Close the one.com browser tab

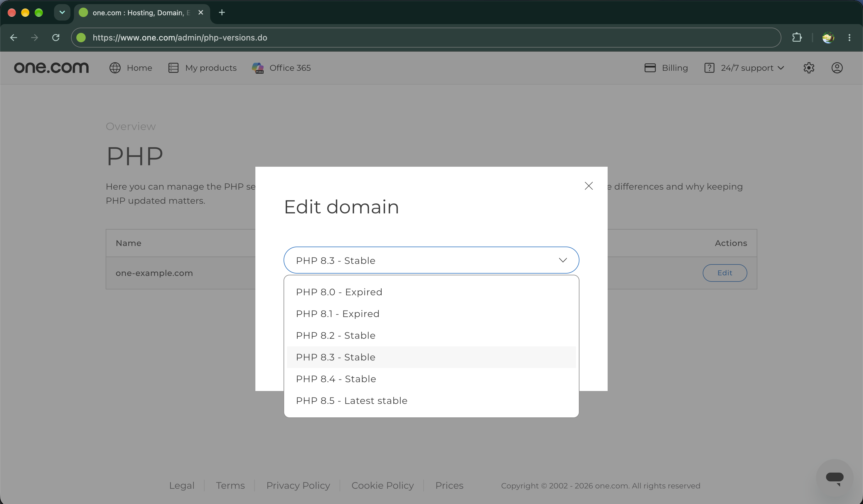pyautogui.click(x=201, y=12)
